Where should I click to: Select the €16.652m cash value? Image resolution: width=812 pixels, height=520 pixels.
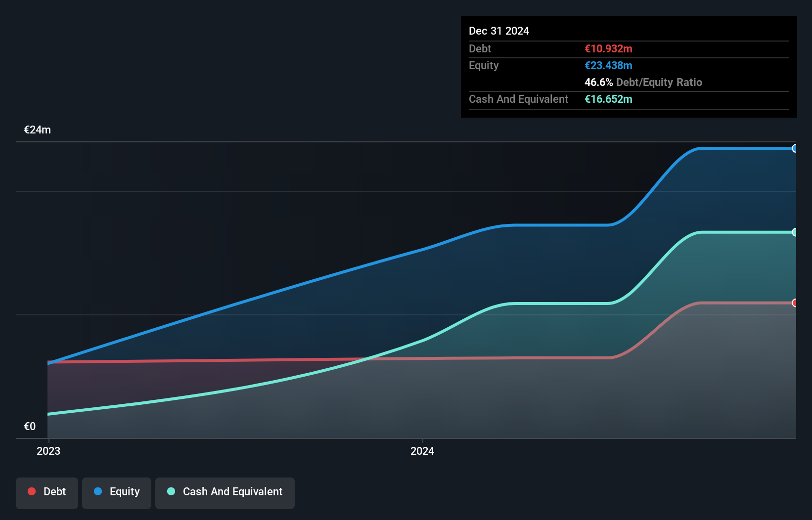(x=608, y=99)
